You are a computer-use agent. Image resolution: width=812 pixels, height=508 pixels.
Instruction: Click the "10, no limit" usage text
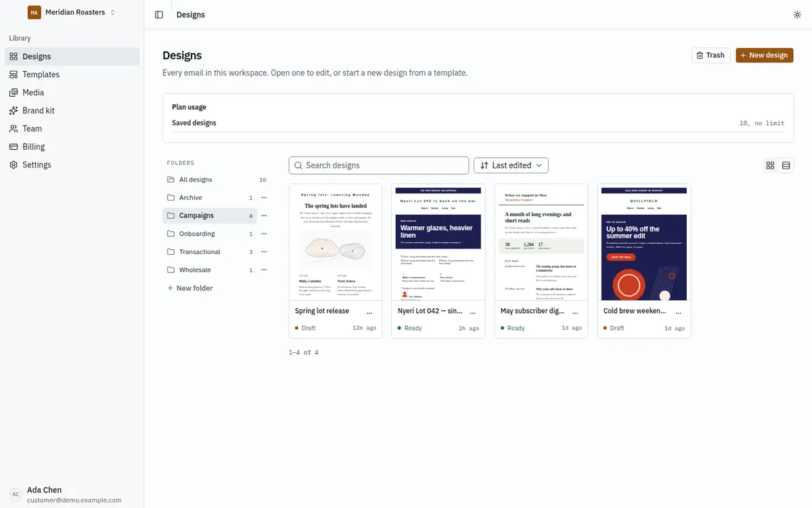pos(762,123)
